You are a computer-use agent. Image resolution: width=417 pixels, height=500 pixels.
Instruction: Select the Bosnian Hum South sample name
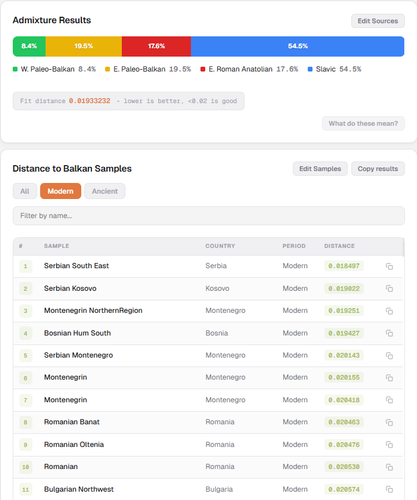coord(77,333)
